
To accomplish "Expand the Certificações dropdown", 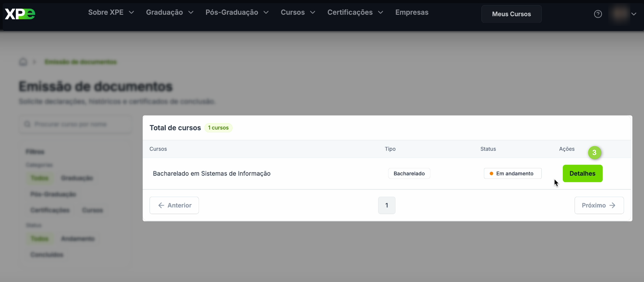I will [x=355, y=13].
